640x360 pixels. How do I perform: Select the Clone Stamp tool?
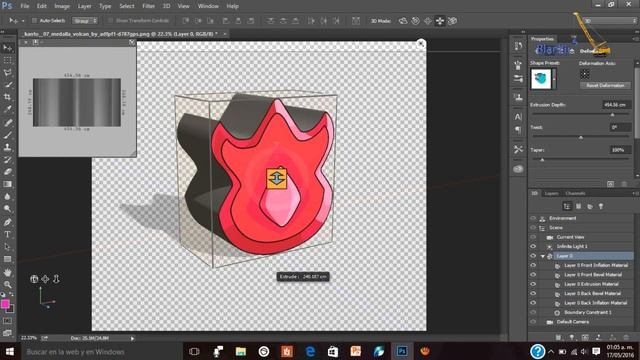pos(7,147)
